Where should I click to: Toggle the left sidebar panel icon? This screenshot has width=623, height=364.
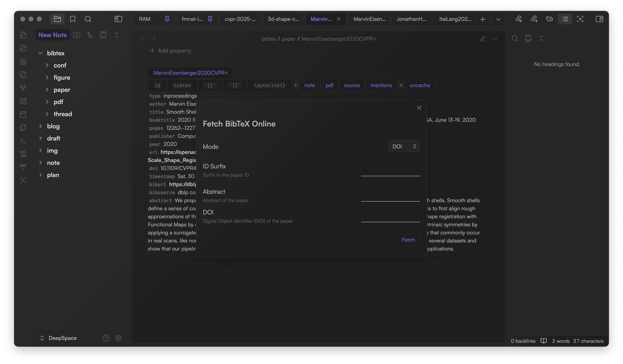(118, 19)
